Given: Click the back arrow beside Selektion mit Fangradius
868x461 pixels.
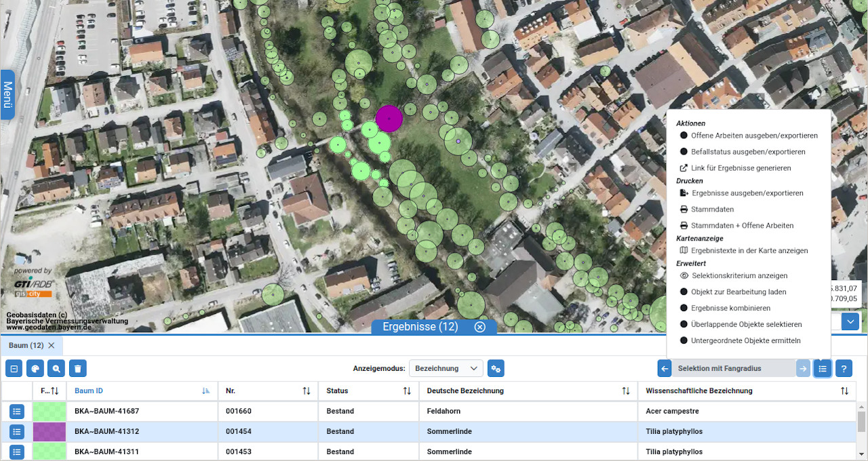Looking at the screenshot, I should pos(665,369).
